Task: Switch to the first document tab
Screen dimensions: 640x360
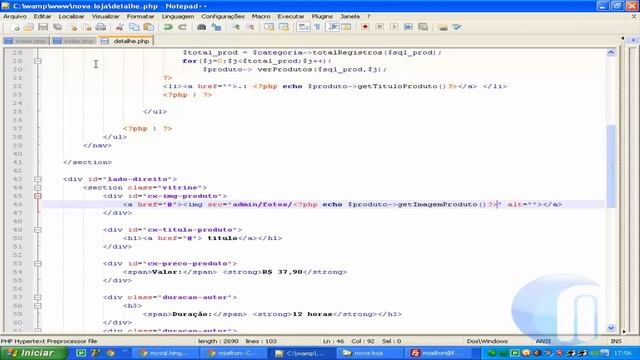Action: (26, 41)
